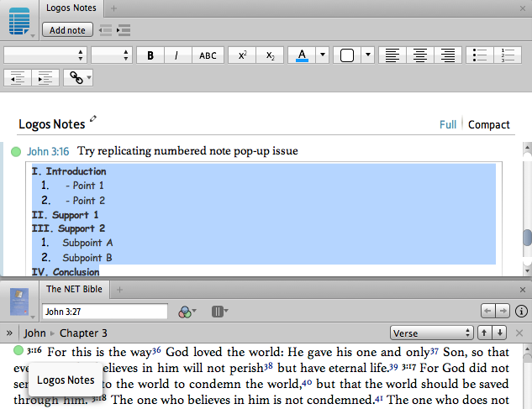Select the Logos Notes tab

click(x=71, y=8)
